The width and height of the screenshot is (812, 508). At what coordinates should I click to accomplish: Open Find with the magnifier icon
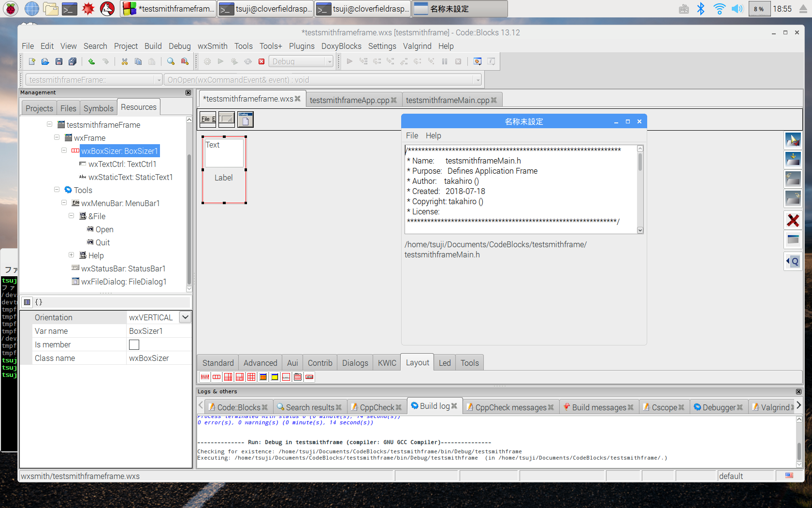[171, 61]
